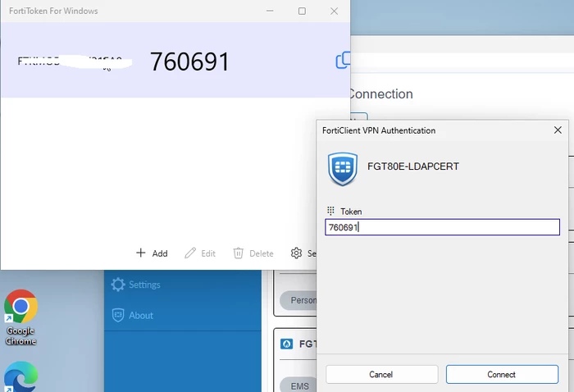Click the Token keypad icon label
Viewport: 574px width, 392px height.
[330, 211]
